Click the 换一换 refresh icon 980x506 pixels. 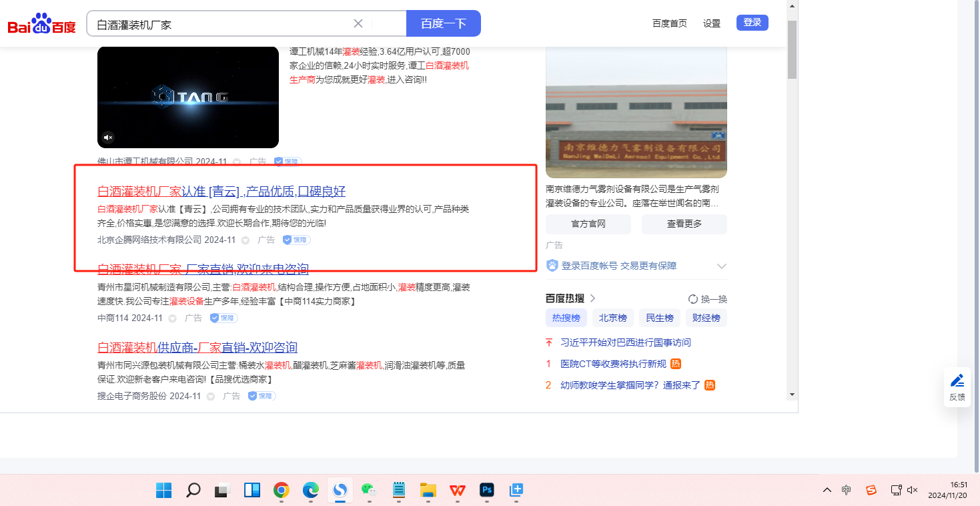point(693,299)
